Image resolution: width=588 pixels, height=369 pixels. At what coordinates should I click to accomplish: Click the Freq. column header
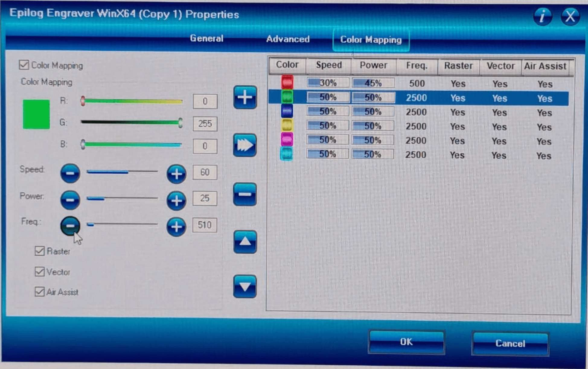[x=417, y=66]
